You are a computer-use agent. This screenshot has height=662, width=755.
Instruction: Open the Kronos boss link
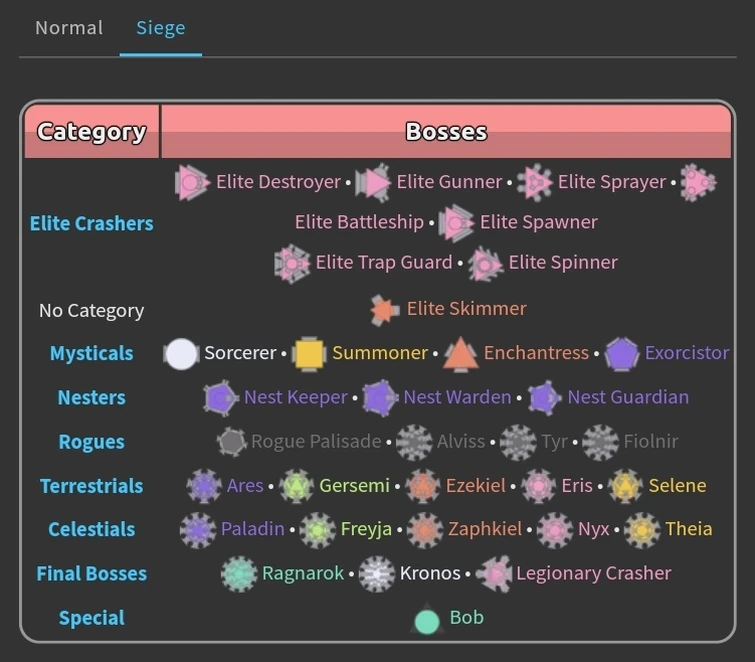[430, 574]
